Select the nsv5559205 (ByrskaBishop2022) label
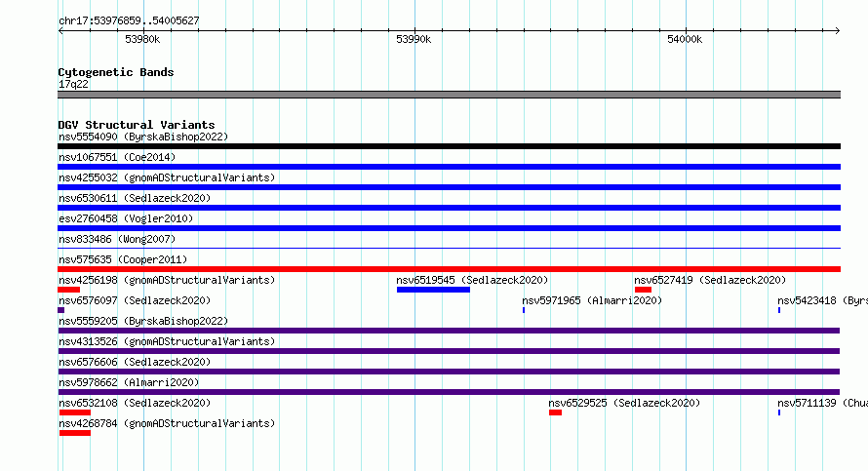 [143, 321]
